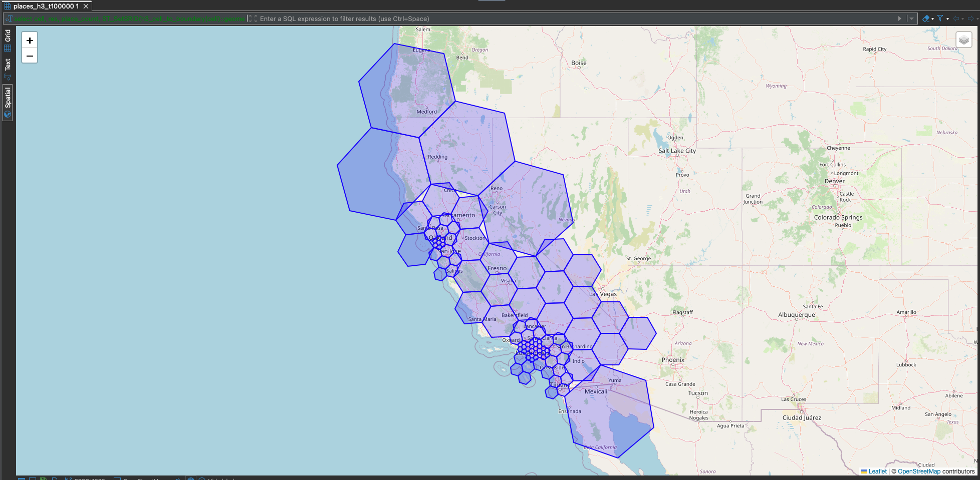Close the places_h3_t100000 1 tab
Screen dimensions: 980x480
(86, 6)
